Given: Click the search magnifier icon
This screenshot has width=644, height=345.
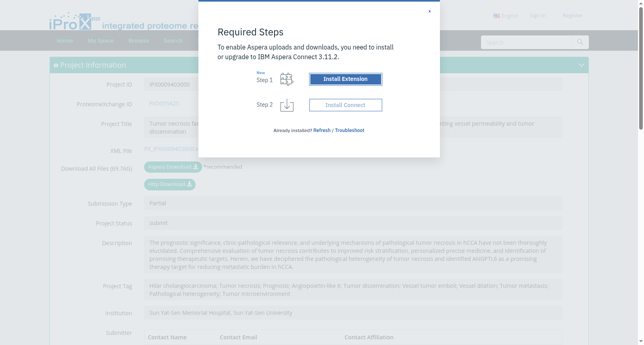Looking at the screenshot, I should pos(580,42).
